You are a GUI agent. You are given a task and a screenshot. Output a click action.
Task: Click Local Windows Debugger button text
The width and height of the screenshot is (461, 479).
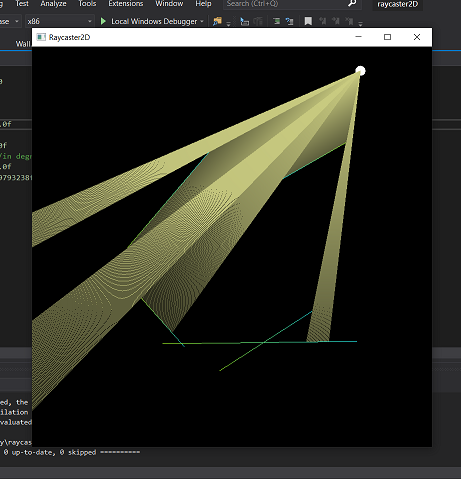click(154, 21)
